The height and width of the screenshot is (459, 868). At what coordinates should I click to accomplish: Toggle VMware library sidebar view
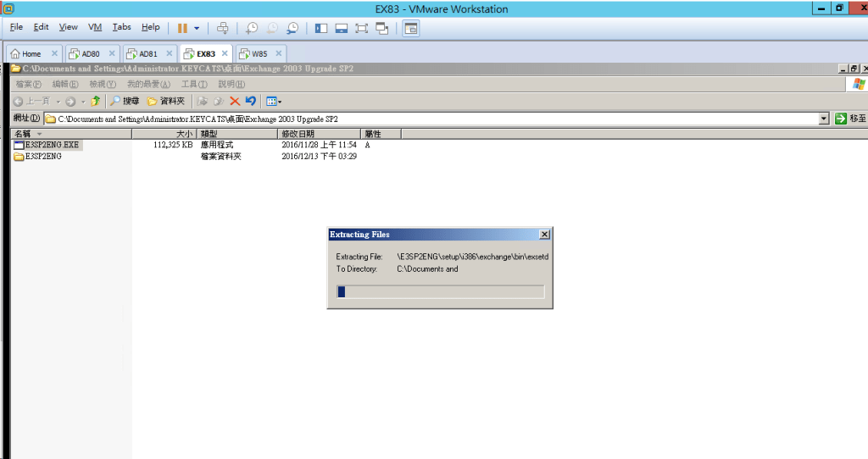click(x=321, y=28)
